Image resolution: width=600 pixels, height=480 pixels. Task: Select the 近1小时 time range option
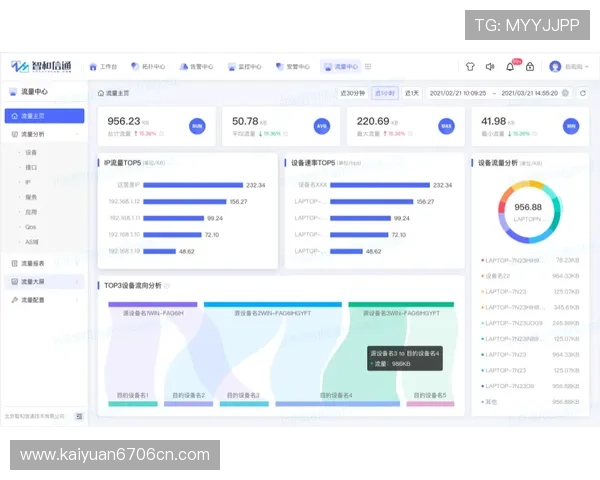click(x=384, y=93)
